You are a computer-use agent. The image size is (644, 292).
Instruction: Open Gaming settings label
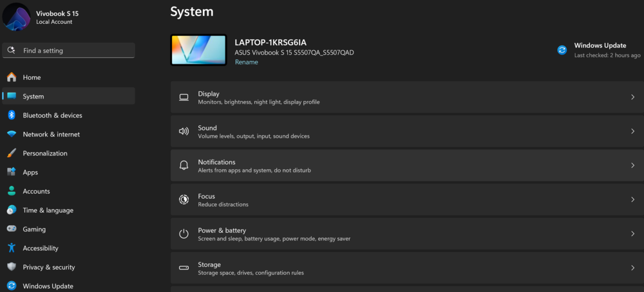[x=34, y=230]
